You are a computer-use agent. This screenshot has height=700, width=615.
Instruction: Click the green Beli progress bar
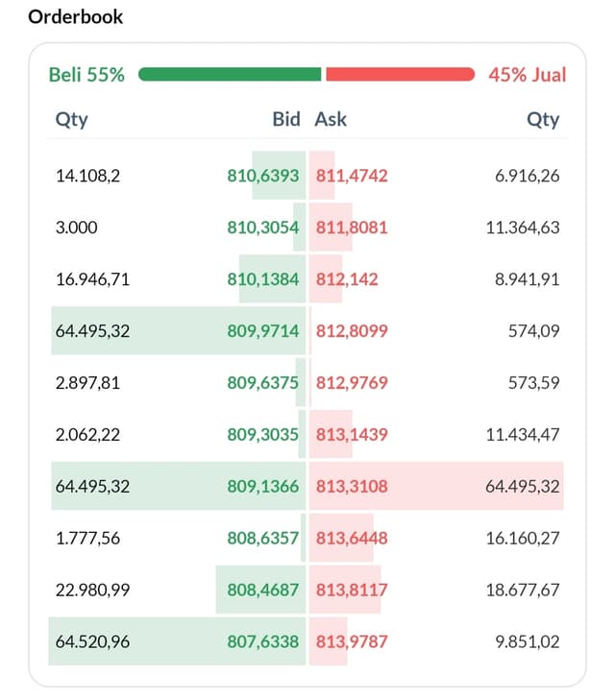point(230,74)
